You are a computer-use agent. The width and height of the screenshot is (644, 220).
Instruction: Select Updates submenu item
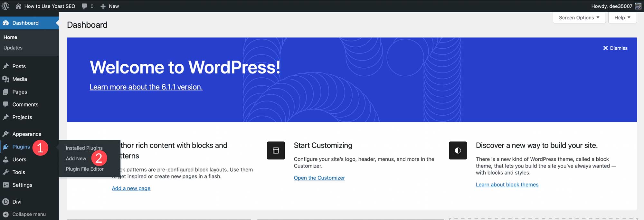click(x=13, y=48)
